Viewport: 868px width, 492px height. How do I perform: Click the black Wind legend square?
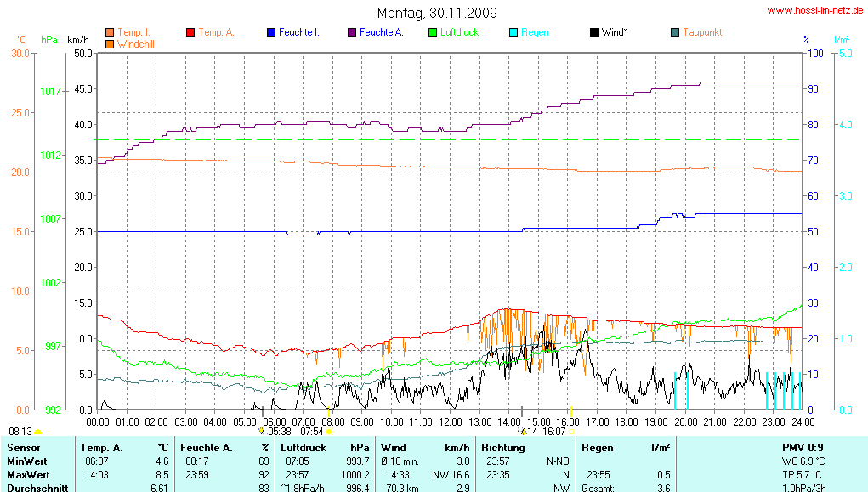593,32
